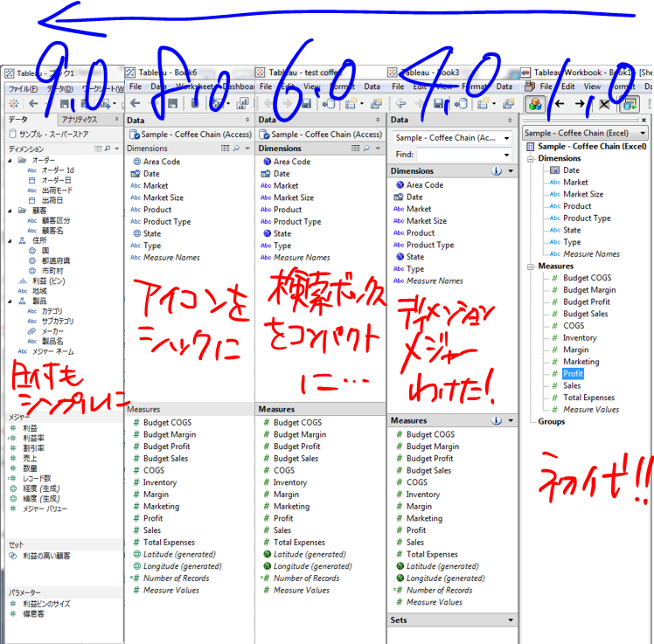Collapse the 住所 hierarchy in ブック1

coord(10,241)
